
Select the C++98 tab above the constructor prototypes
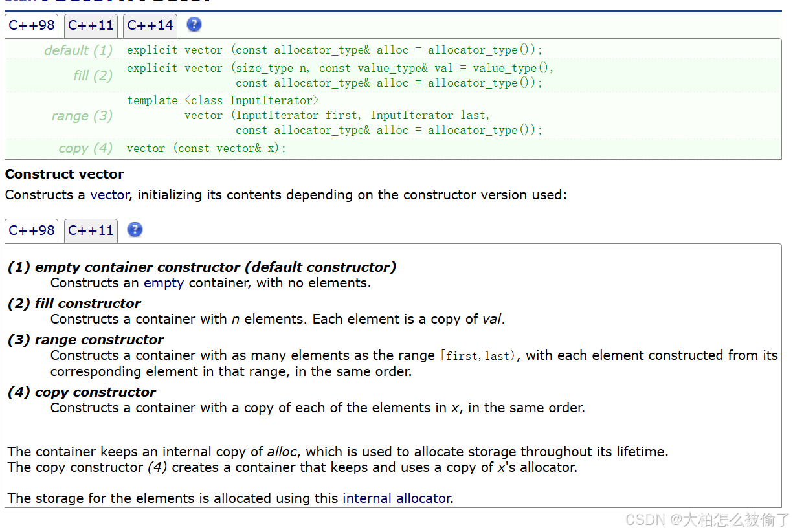[x=32, y=26]
